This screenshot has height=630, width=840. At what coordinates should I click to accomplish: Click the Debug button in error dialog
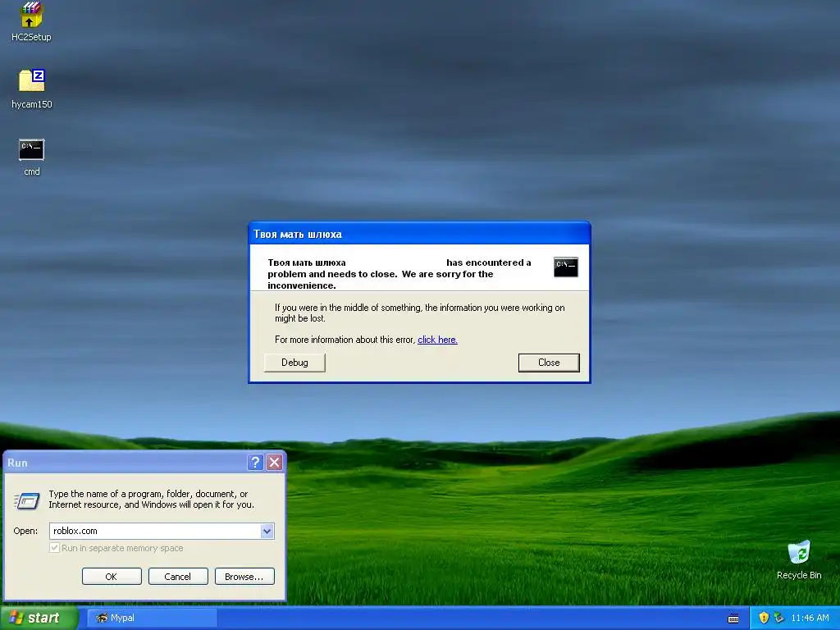(x=294, y=363)
